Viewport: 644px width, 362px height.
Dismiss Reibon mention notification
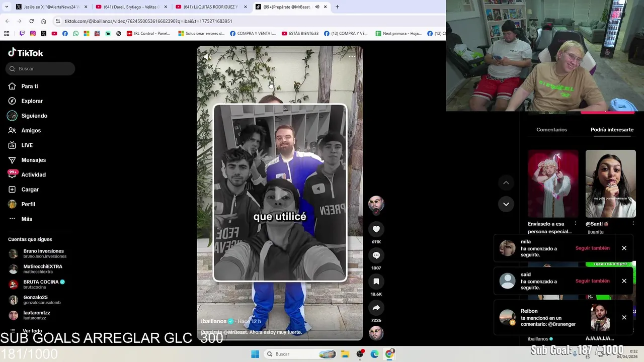pyautogui.click(x=624, y=318)
